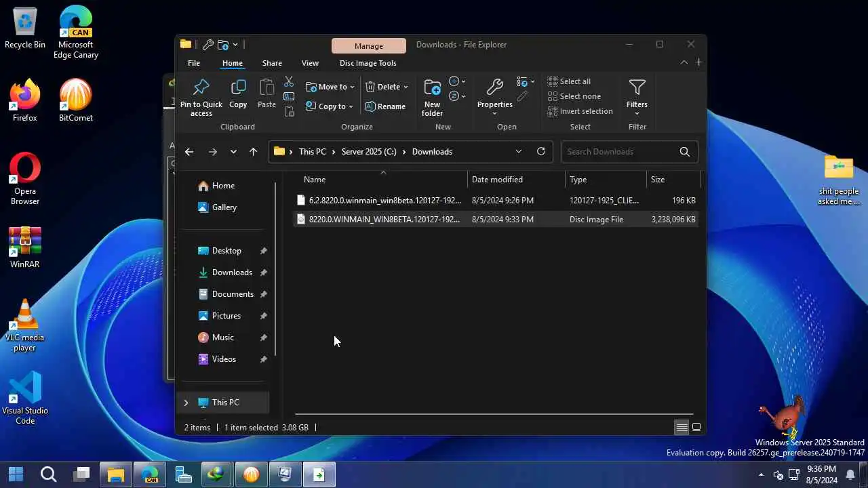Click the Cut scissors icon
Screen dimensions: 868x488
[x=289, y=81]
